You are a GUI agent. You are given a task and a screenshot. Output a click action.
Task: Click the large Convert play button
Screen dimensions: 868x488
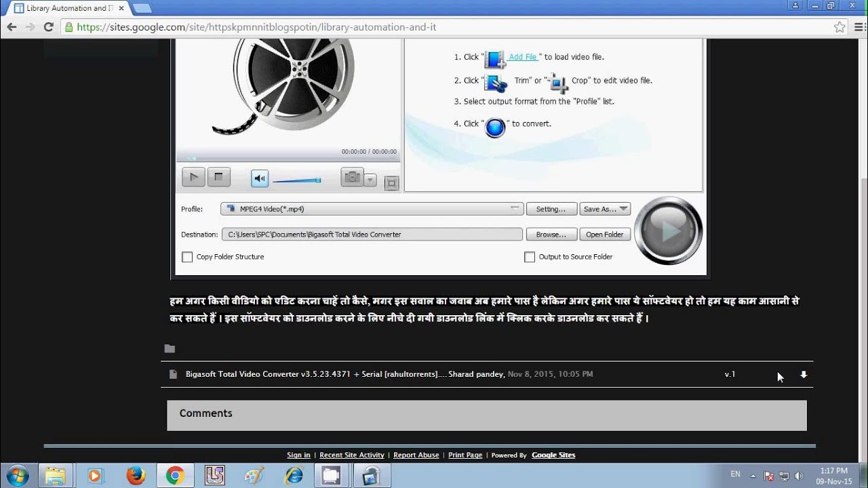(x=669, y=231)
